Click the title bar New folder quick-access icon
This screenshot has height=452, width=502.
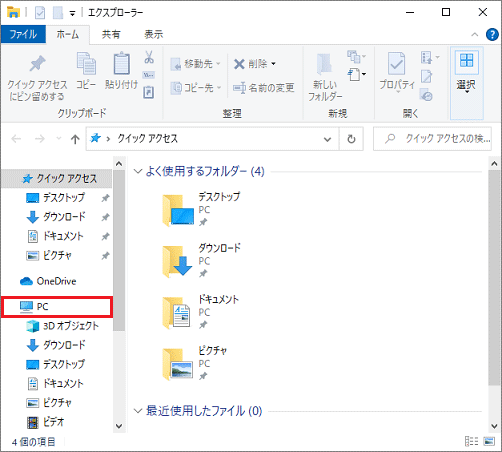(x=58, y=13)
